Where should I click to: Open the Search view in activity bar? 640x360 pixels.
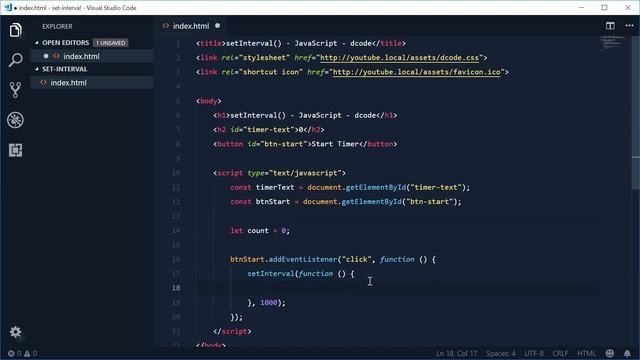pos(16,60)
